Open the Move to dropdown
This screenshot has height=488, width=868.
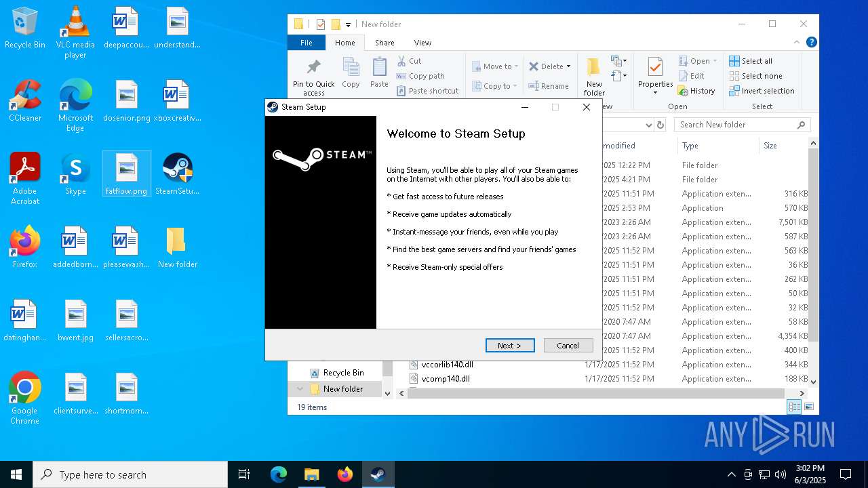pyautogui.click(x=496, y=66)
